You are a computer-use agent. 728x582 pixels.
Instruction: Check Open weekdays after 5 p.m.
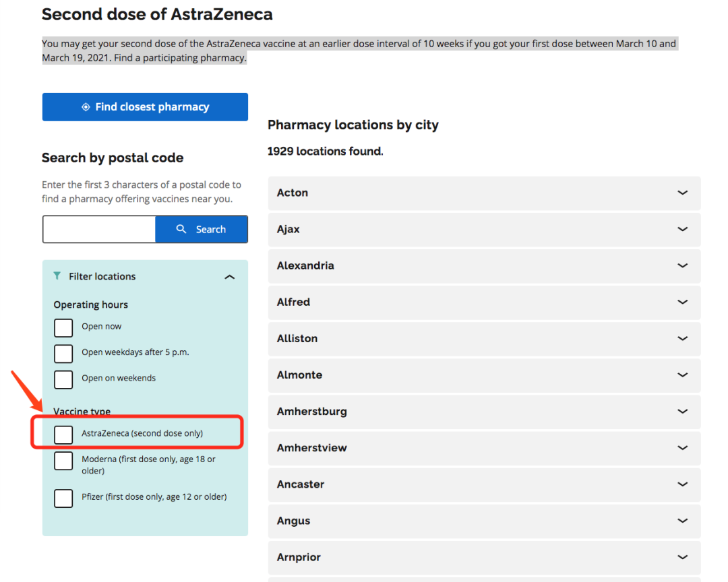pos(63,354)
